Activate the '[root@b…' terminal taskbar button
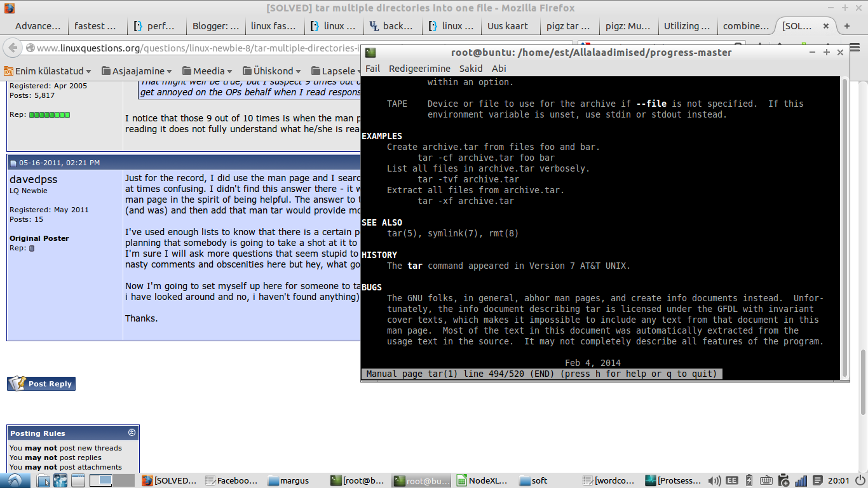The image size is (868, 488). [358, 480]
